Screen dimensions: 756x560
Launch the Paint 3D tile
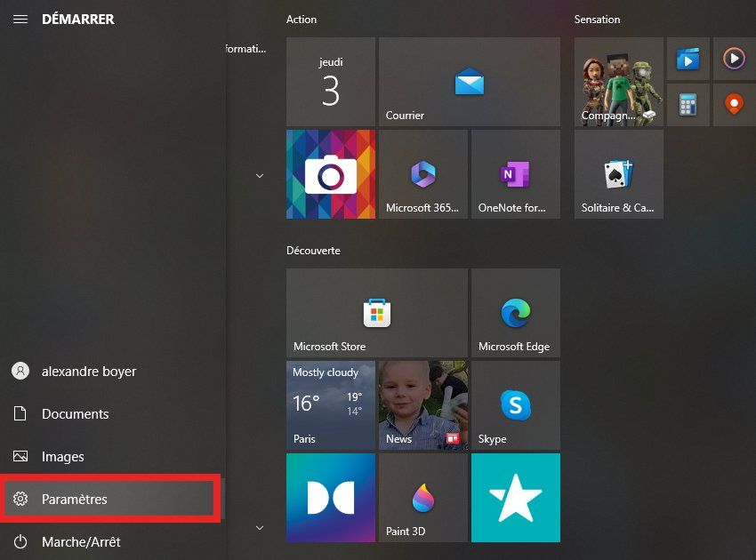(423, 498)
